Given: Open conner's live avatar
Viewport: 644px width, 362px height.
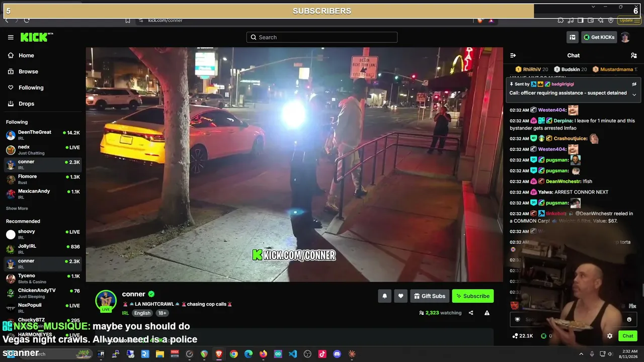Looking at the screenshot, I should (106, 300).
